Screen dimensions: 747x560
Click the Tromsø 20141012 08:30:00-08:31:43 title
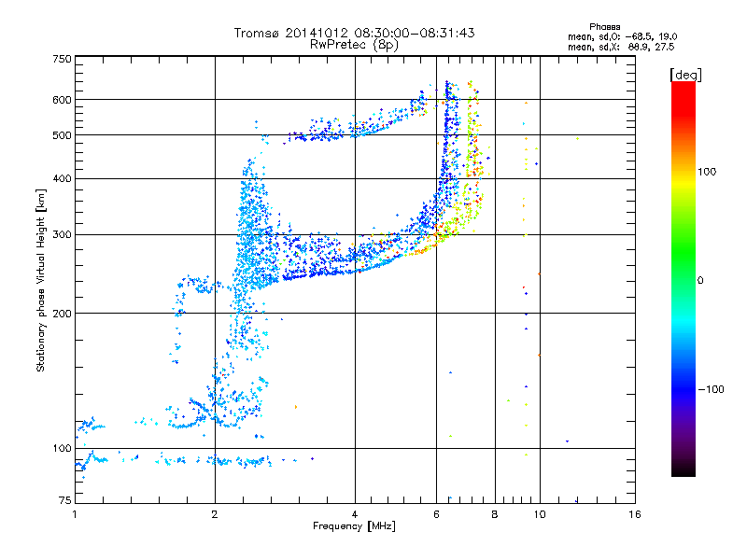(x=354, y=33)
